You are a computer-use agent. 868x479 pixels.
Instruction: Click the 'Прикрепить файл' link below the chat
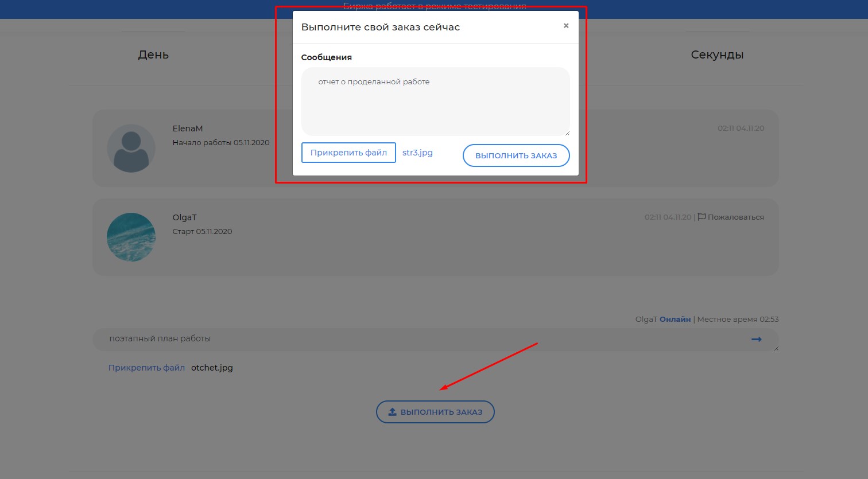pos(146,368)
